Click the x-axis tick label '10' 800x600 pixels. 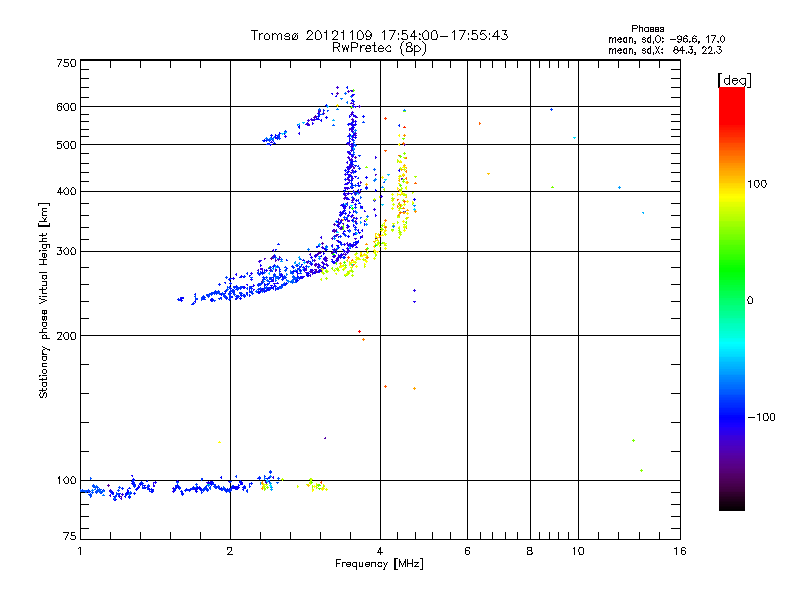(x=578, y=551)
